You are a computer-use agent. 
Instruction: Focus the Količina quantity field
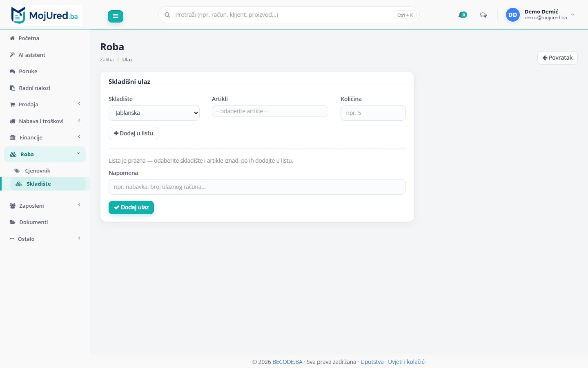[x=373, y=113]
